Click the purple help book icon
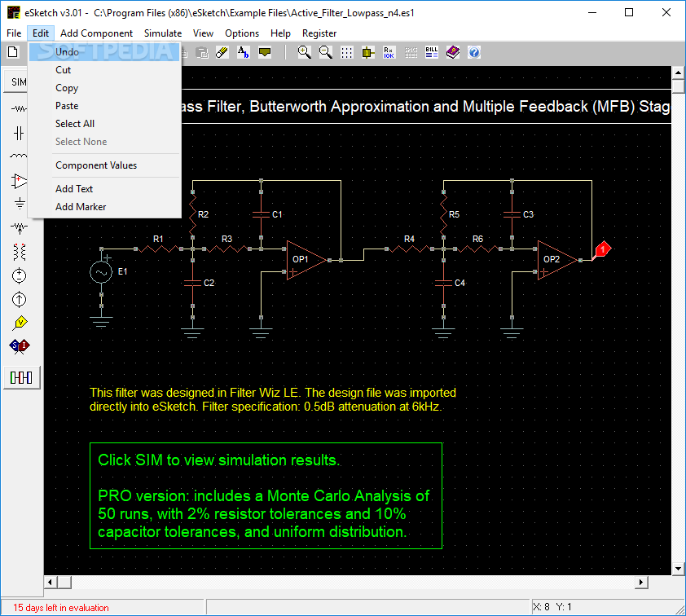 453,52
